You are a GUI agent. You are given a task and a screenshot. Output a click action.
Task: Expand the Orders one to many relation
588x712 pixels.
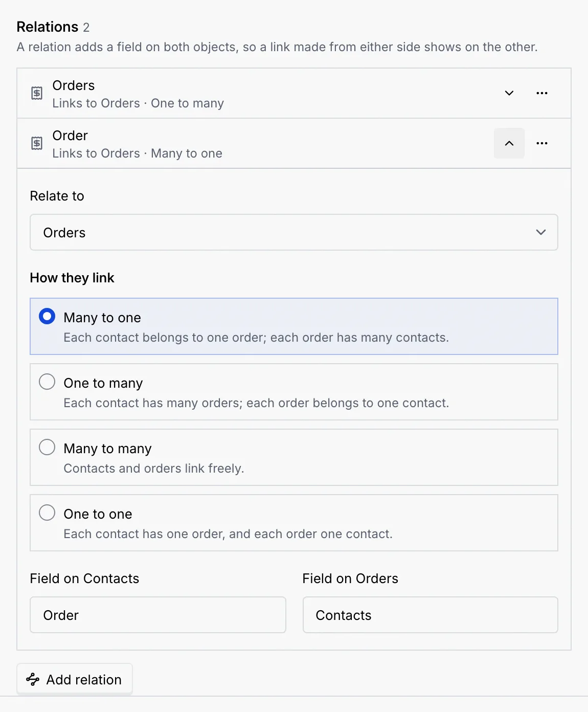coord(509,93)
